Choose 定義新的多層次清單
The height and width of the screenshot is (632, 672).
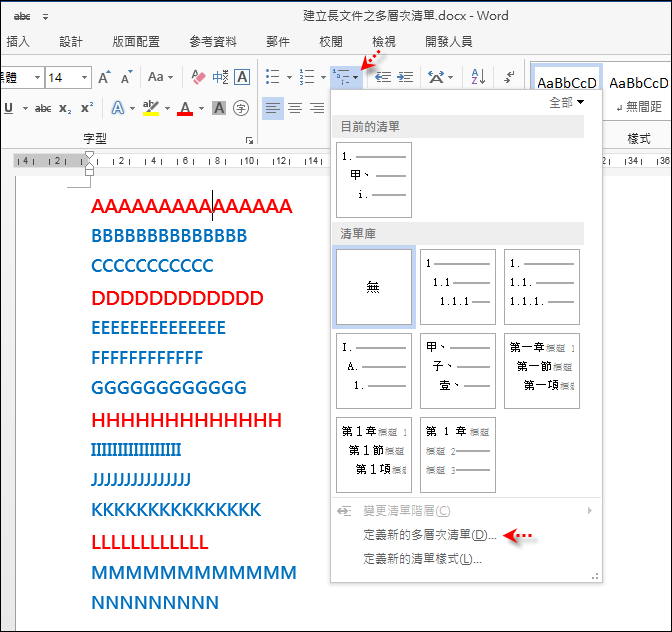pos(430,535)
